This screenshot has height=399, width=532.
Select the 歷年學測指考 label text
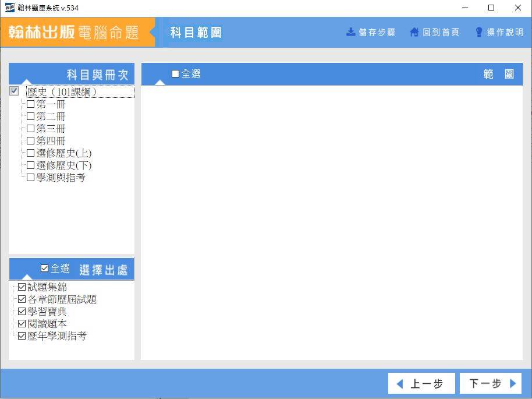pyautogui.click(x=57, y=336)
